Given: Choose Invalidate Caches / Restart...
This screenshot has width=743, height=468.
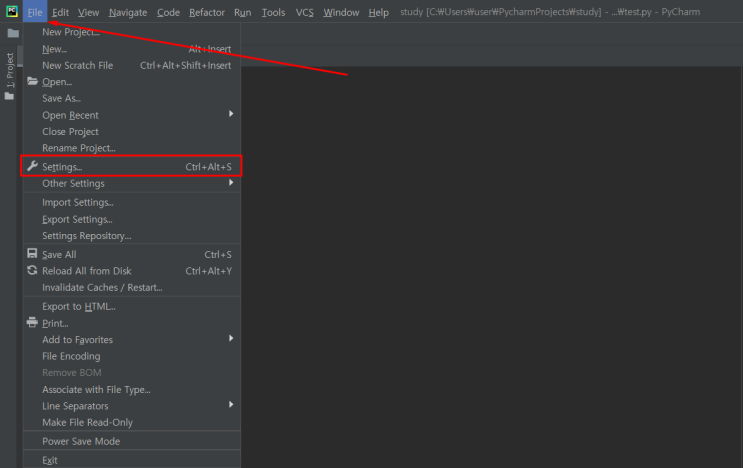Looking at the screenshot, I should [x=132, y=288].
